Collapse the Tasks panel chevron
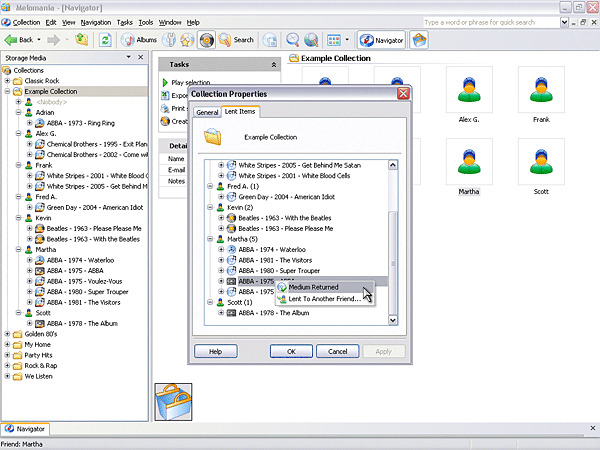The width and height of the screenshot is (600, 450). pyautogui.click(x=274, y=64)
